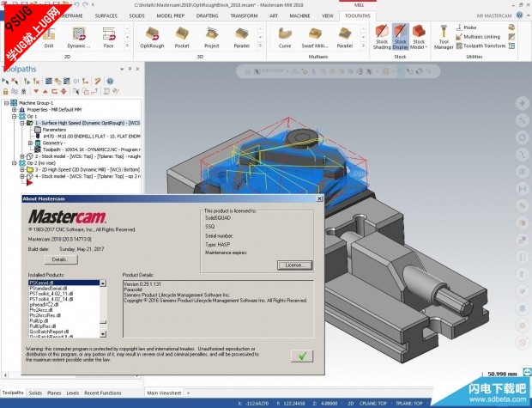532x408 pixels.
Task: Click the License... button
Action: (x=294, y=265)
